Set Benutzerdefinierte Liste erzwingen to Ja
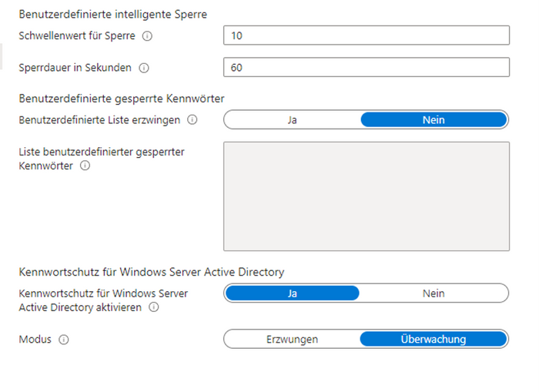This screenshot has height=392, width=539. [x=292, y=119]
